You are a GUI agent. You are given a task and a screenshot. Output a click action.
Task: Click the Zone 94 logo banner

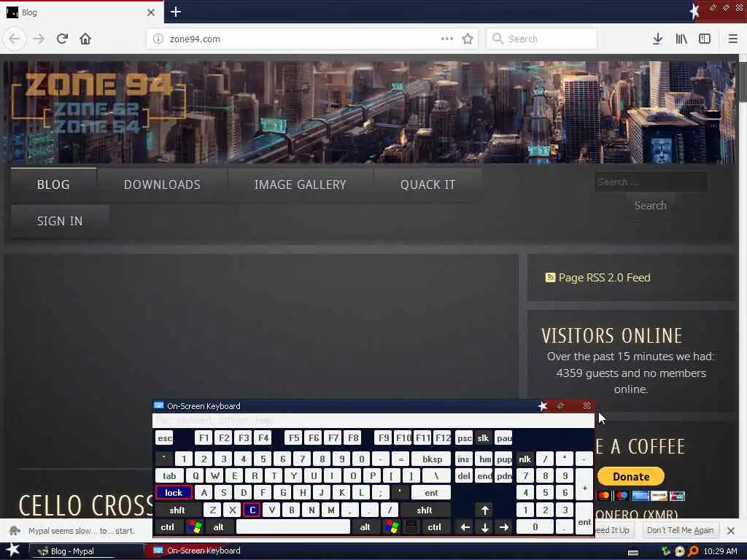[98, 102]
